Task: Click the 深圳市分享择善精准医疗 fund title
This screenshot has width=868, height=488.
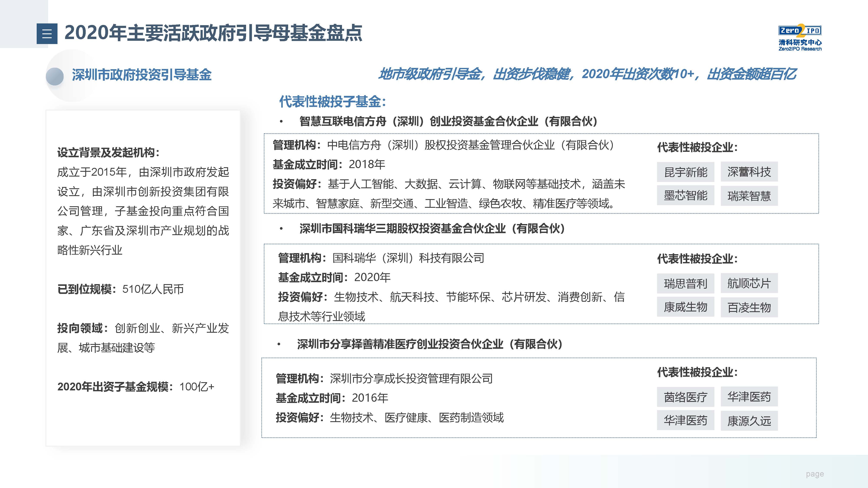Action: [430, 344]
